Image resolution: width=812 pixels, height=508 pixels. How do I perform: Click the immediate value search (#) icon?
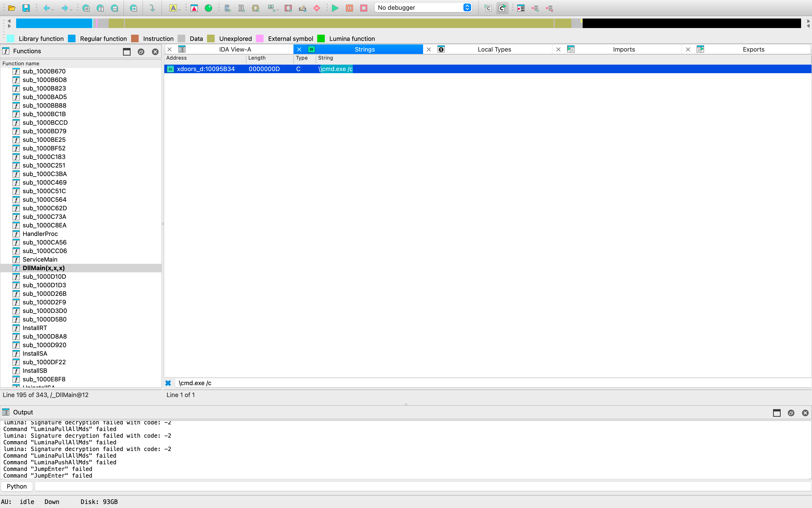[x=86, y=8]
